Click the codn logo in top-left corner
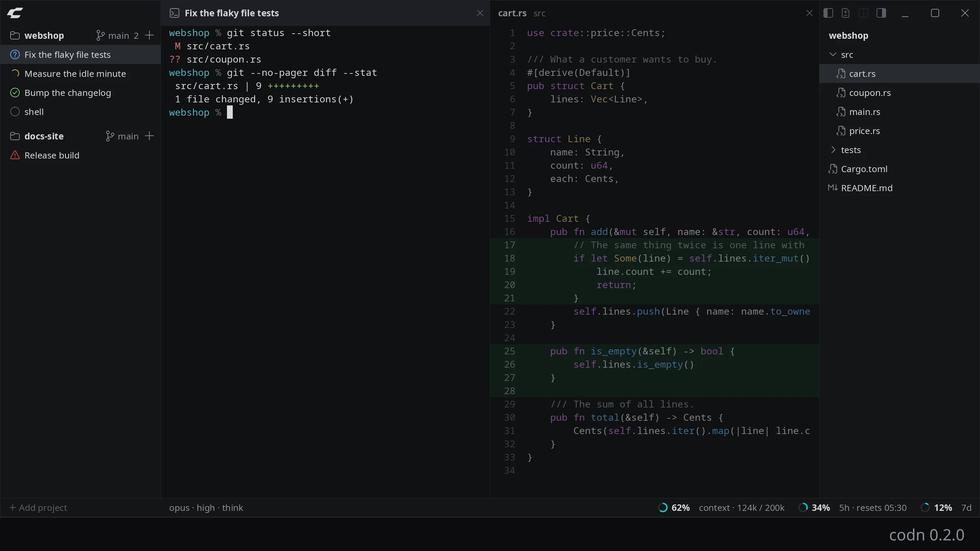 [15, 13]
